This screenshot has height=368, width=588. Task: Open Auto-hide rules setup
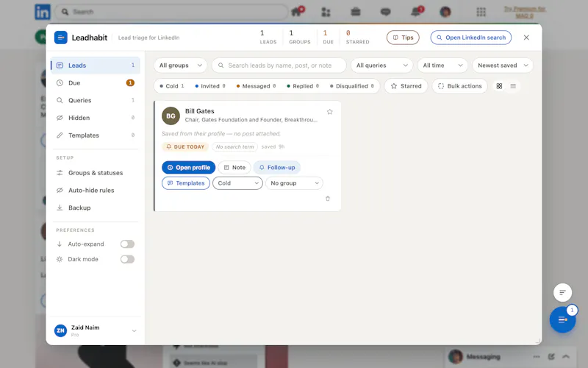96,191
